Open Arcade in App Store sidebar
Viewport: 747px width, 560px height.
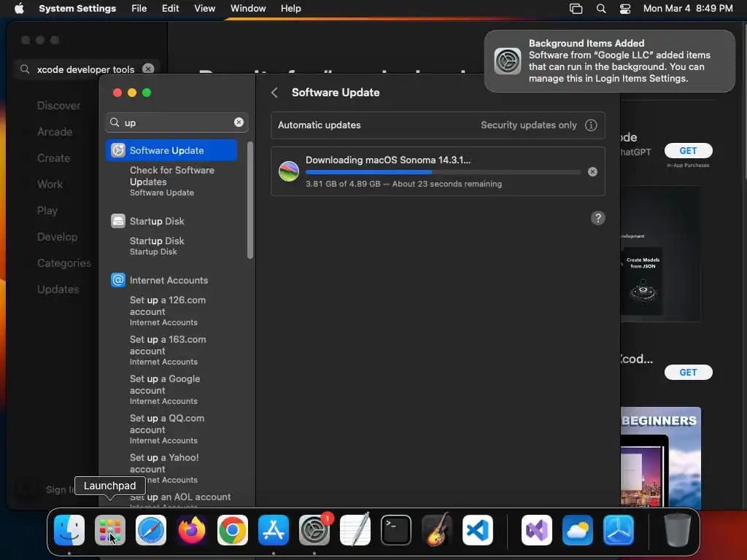click(x=55, y=132)
